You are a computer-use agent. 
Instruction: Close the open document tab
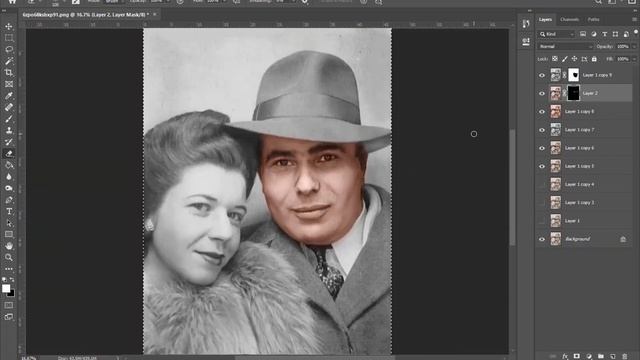pos(155,14)
